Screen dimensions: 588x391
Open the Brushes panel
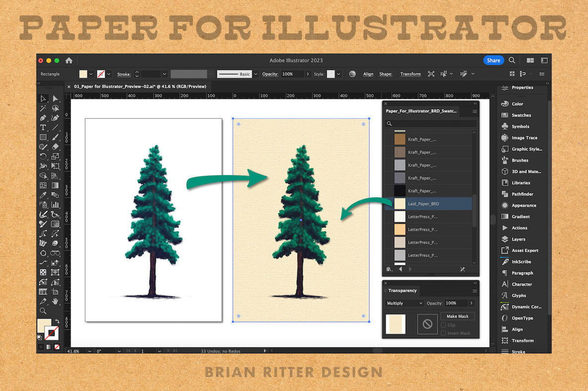coord(520,160)
